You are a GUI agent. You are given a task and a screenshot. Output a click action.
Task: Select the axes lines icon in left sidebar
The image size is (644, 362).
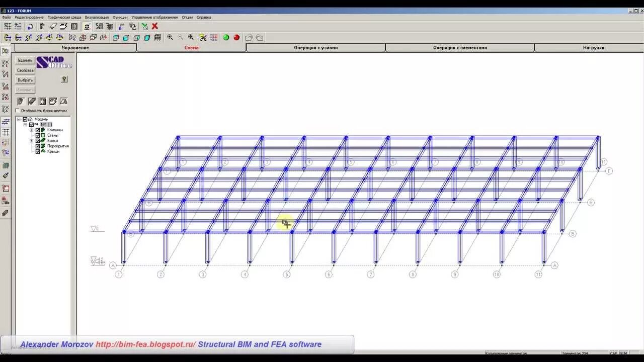coord(6,121)
